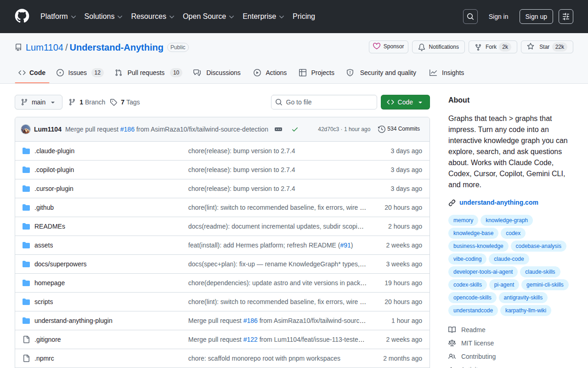The width and height of the screenshot is (588, 368).
Task: Click the fork icon on Fork button
Action: (x=478, y=47)
